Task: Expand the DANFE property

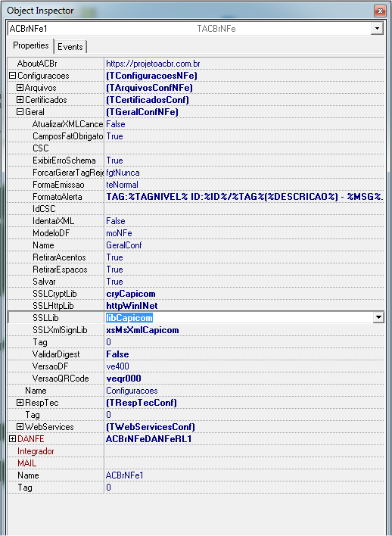Action: (x=12, y=439)
